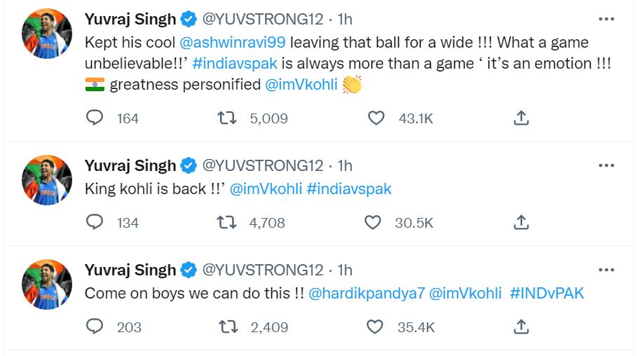Viewport: 644px width, 356px height.
Task: Reply to the 'Kept his cool' tweet
Action: click(95, 118)
